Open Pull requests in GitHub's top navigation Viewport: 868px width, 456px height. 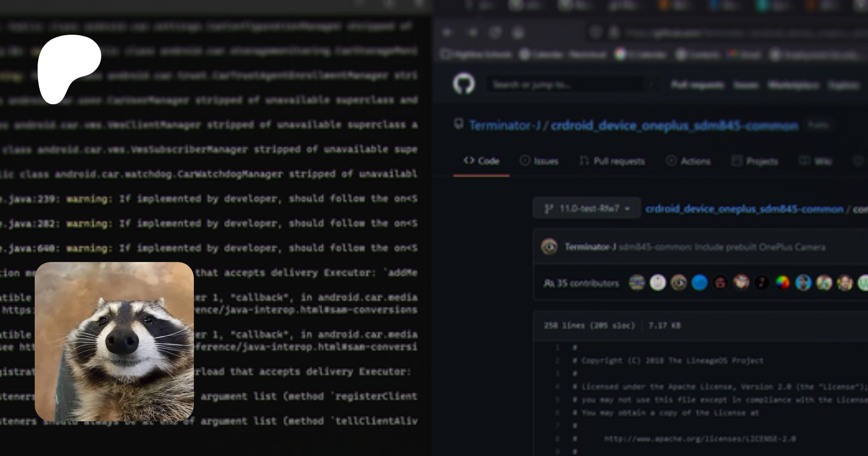pyautogui.click(x=697, y=85)
